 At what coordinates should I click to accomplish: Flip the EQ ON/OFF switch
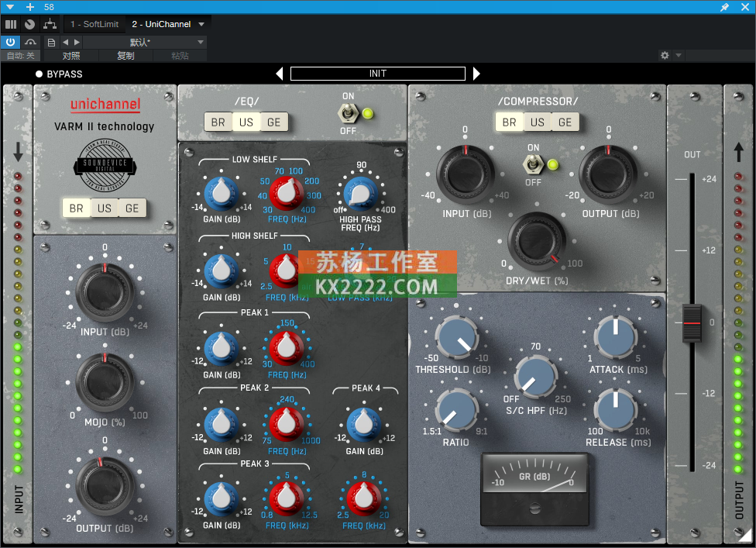point(347,114)
